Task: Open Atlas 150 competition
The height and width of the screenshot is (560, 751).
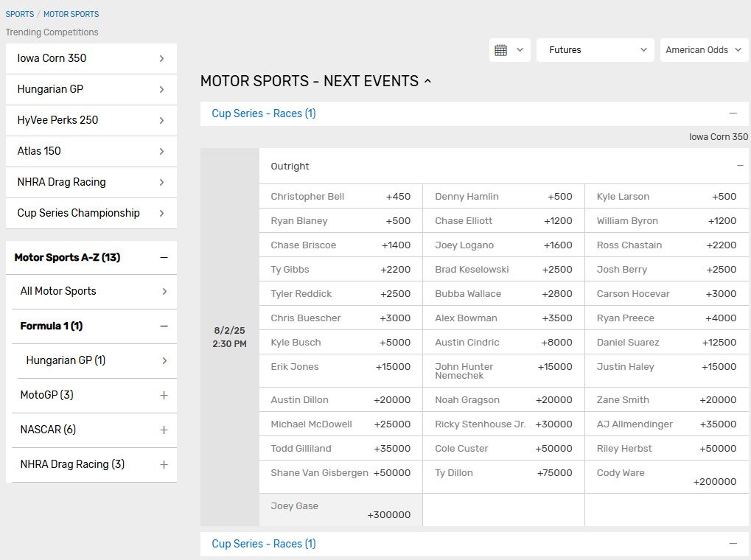Action: coord(91,151)
